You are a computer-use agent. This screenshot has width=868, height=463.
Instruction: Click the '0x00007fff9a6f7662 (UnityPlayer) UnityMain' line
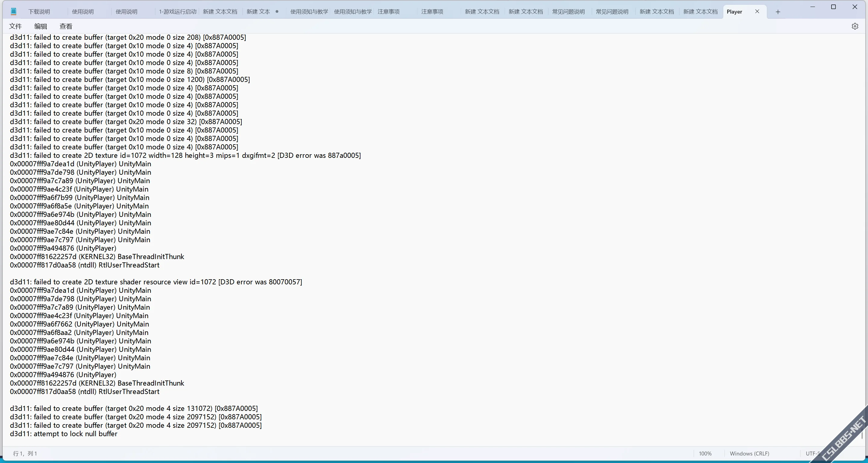[x=79, y=324]
